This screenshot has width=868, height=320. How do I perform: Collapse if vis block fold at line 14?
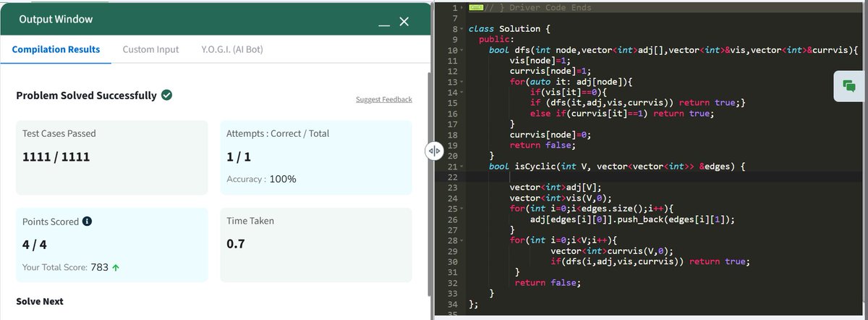click(461, 92)
